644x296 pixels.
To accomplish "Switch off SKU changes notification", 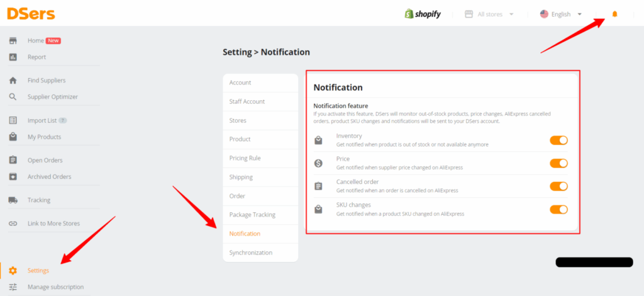I will point(558,210).
